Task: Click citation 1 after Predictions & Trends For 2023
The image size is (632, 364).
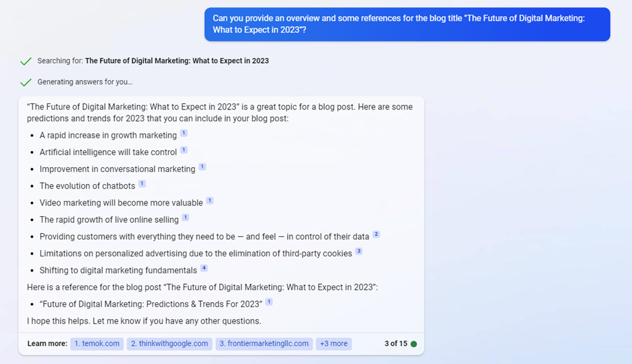Action: pos(269,302)
